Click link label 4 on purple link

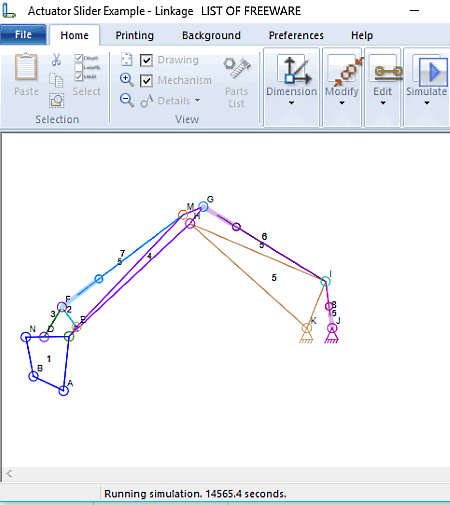149,256
